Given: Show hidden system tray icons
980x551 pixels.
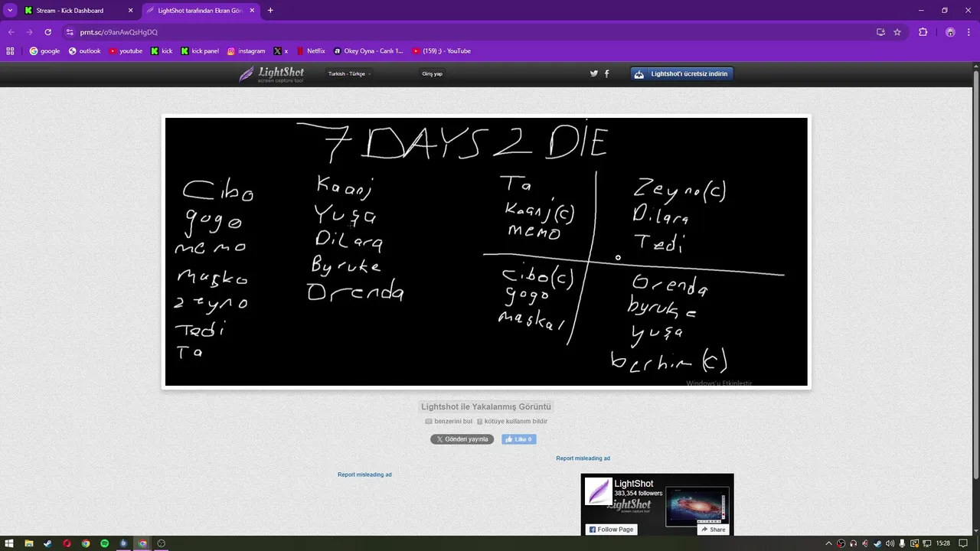Looking at the screenshot, I should [828, 543].
